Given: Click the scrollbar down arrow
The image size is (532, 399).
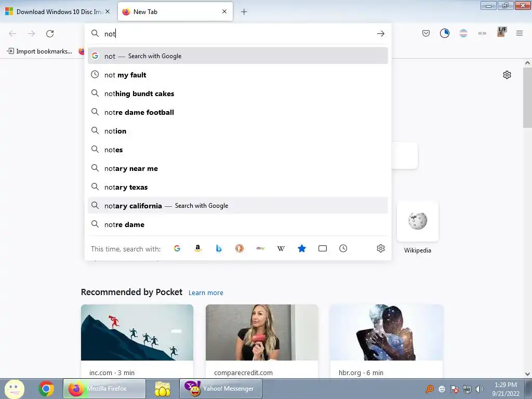Looking at the screenshot, I should click(x=527, y=374).
